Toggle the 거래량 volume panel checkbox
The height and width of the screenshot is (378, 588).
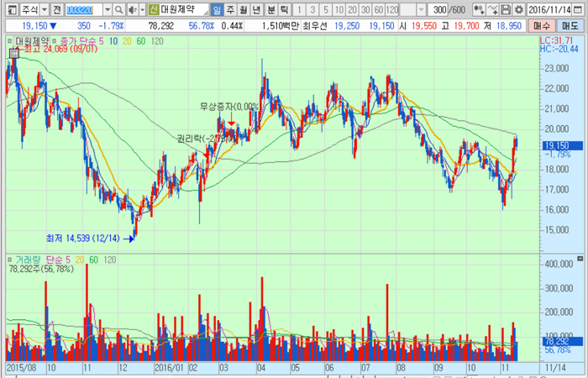point(10,260)
